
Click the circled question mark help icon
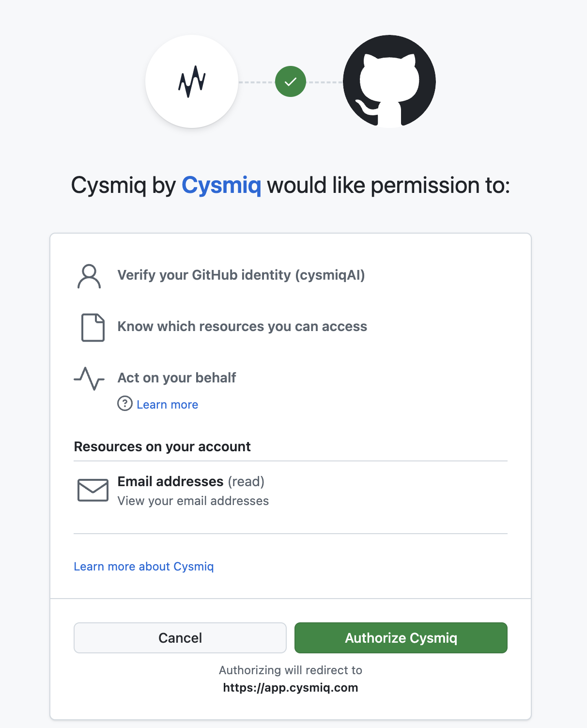click(124, 404)
